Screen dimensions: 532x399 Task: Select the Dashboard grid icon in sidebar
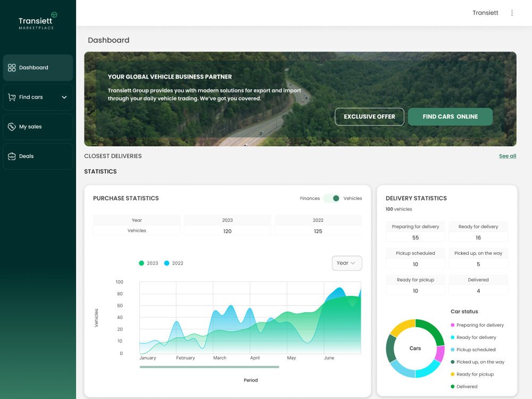[x=12, y=68]
